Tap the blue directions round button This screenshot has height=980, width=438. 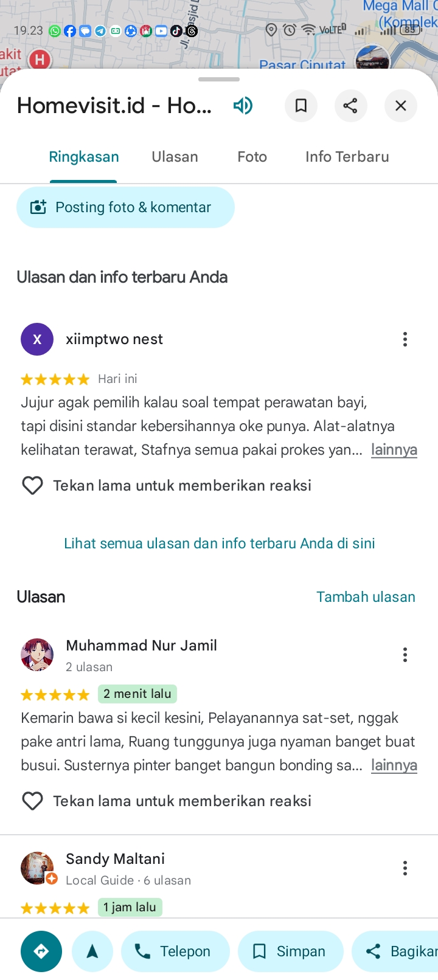pyautogui.click(x=41, y=951)
